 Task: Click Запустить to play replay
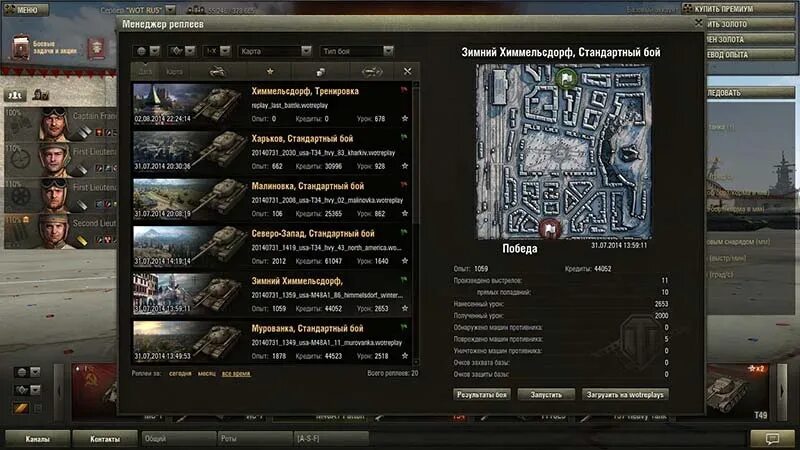546,394
